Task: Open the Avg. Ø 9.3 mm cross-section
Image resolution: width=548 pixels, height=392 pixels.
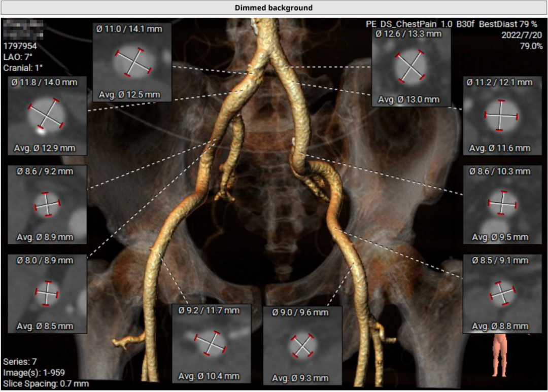Action: click(x=302, y=346)
